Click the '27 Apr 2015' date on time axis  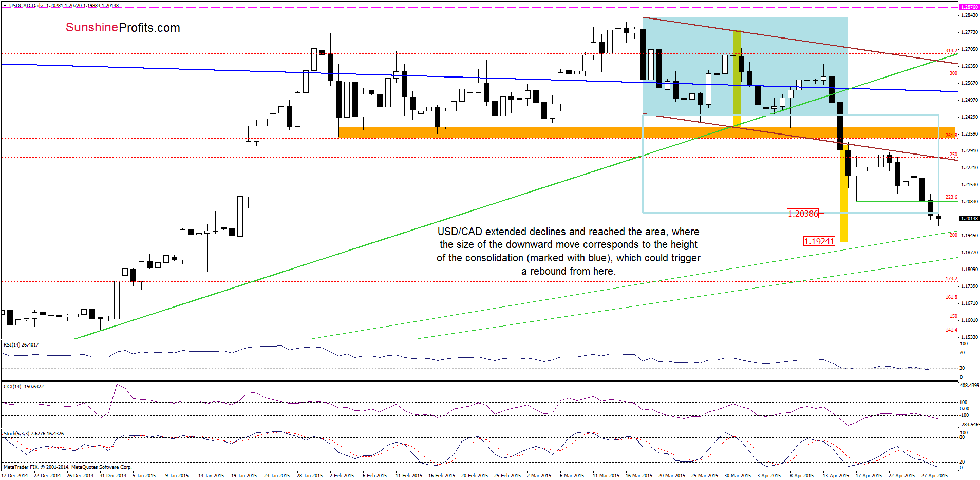pos(935,476)
